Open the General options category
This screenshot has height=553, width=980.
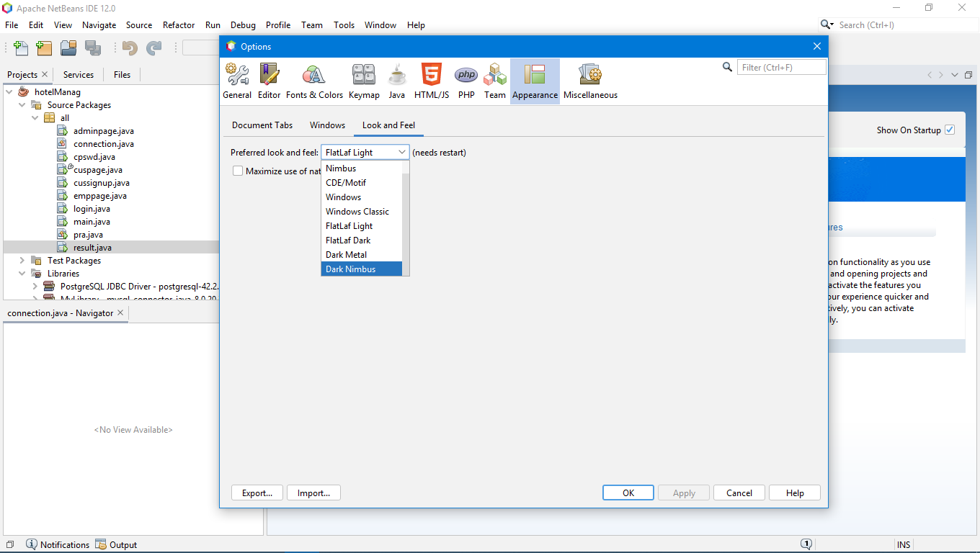pyautogui.click(x=237, y=81)
